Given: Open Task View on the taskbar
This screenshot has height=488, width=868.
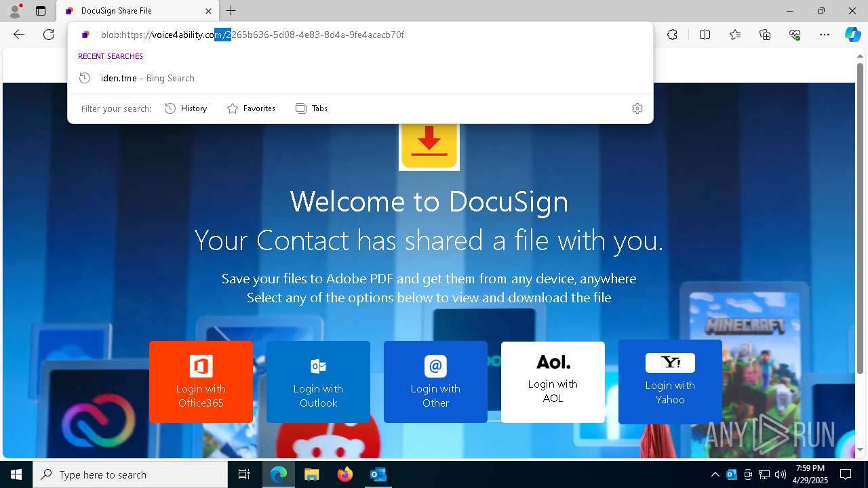Looking at the screenshot, I should point(244,474).
